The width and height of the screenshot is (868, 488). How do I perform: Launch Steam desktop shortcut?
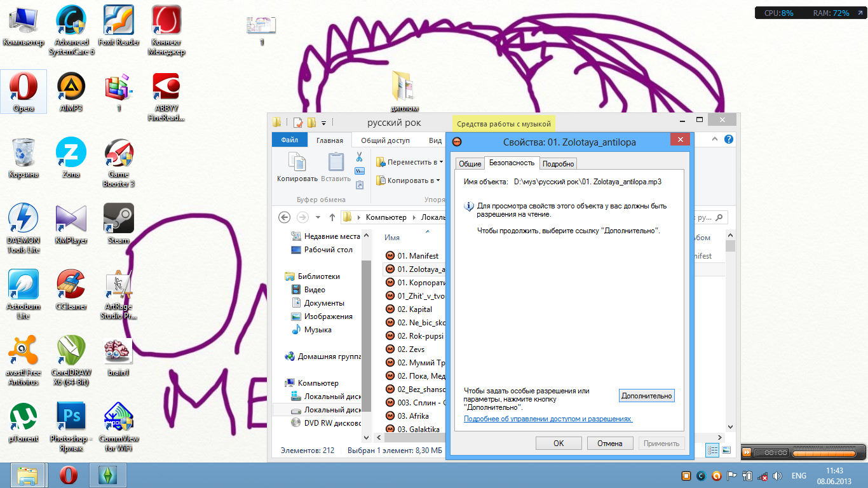tap(119, 224)
